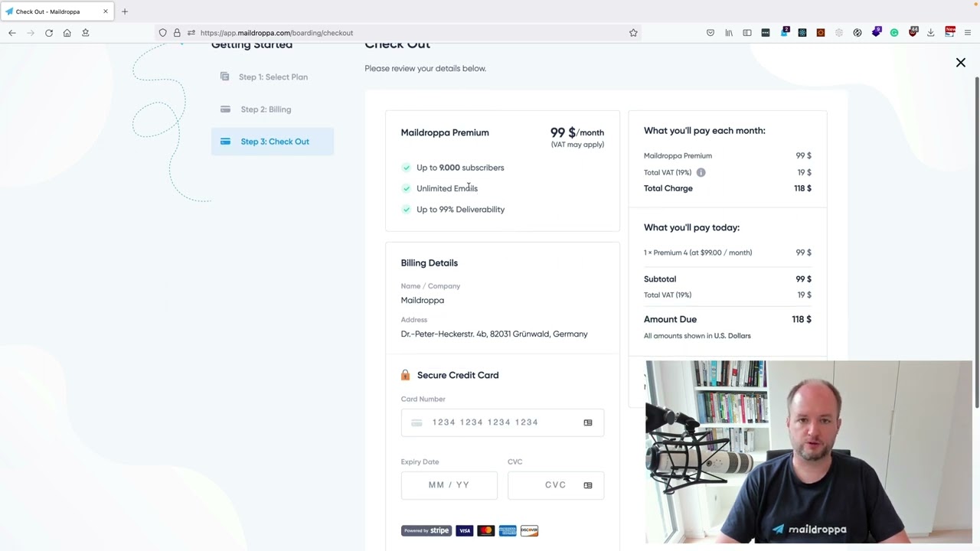This screenshot has height=551, width=980.
Task: Click the Maildroppa Premium plan title
Action: (x=445, y=132)
